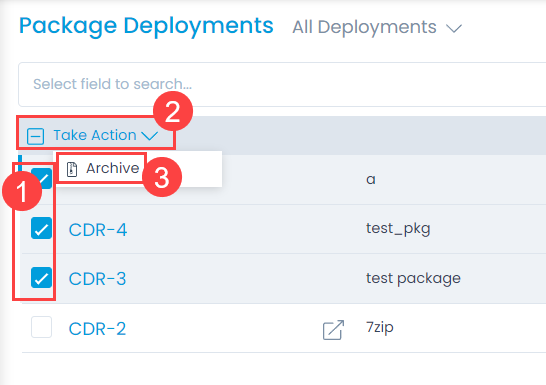Uncheck the checkbox for CDR-3
This screenshot has width=546, height=385.
[41, 277]
